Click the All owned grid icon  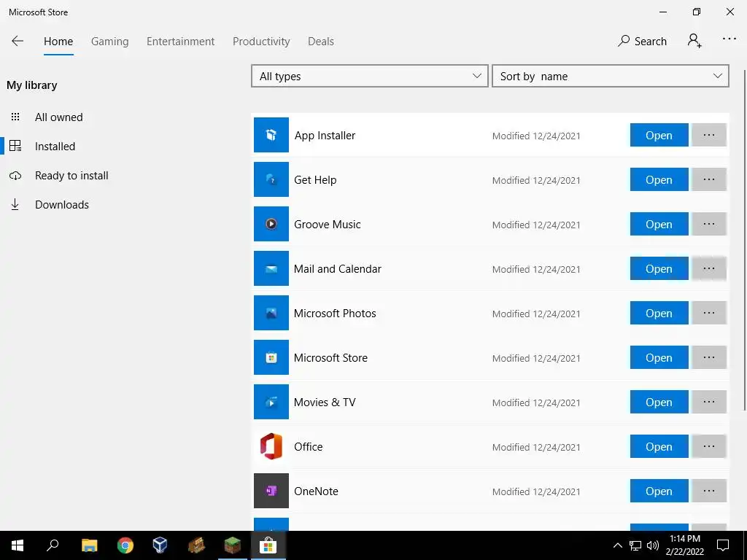15,117
